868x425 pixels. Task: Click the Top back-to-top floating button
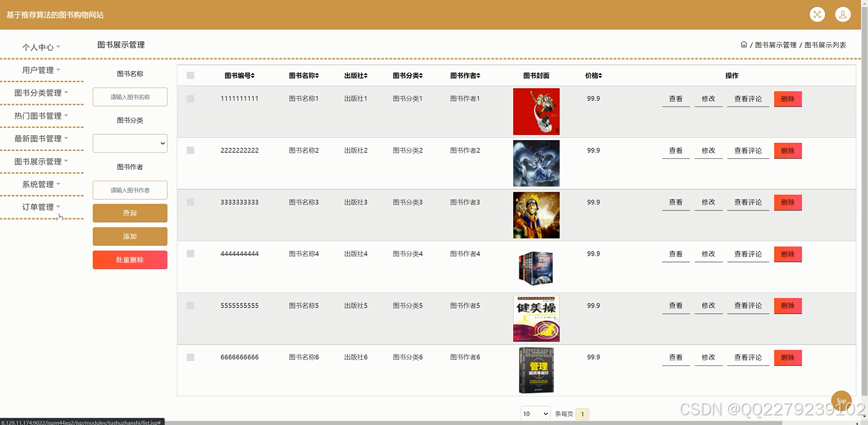point(841,401)
